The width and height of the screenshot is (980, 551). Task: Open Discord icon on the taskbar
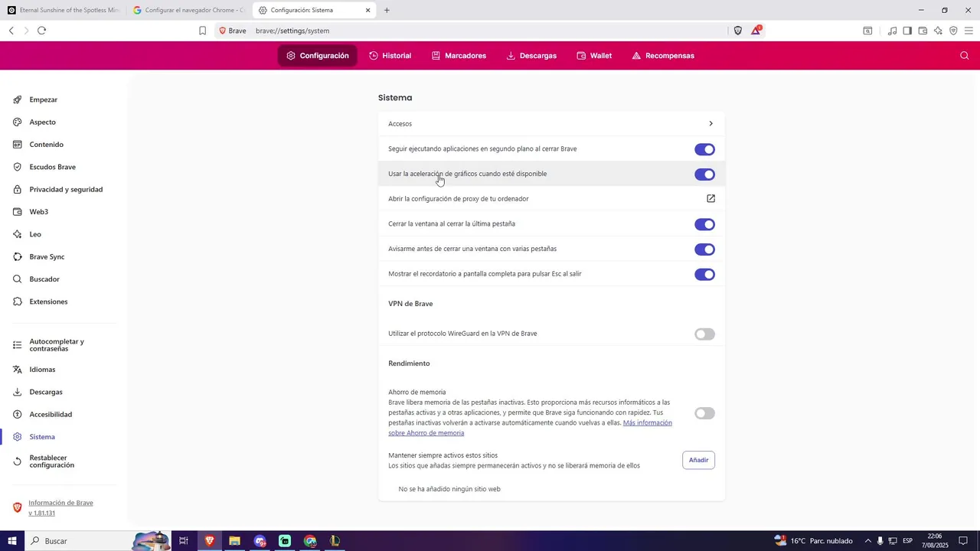pos(260,541)
